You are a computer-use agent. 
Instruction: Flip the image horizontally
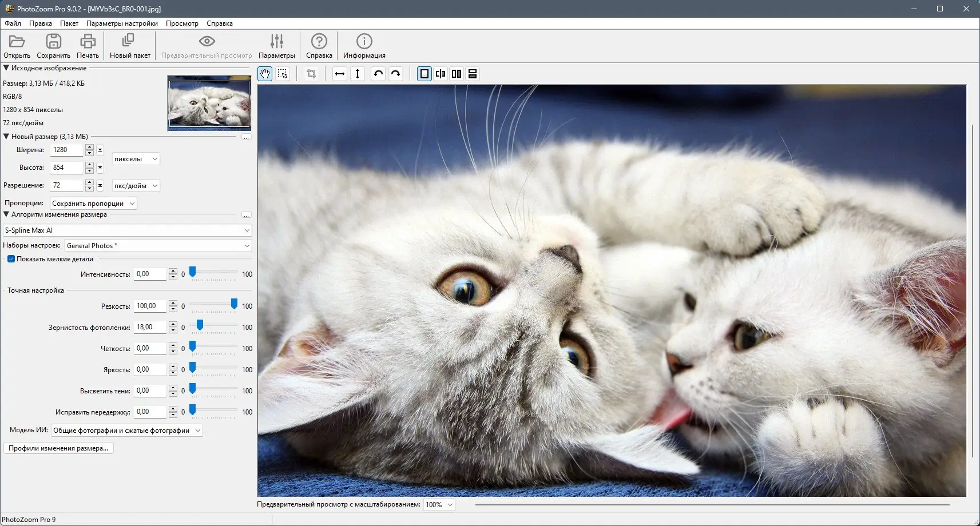(340, 74)
